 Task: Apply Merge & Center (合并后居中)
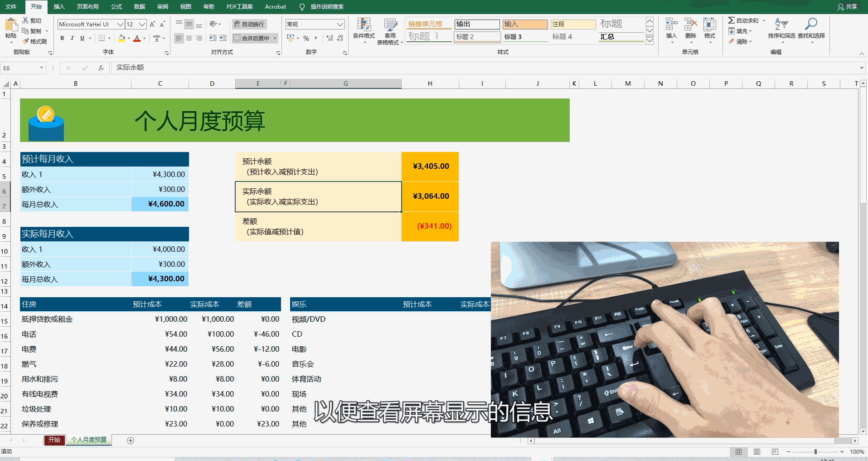tap(252, 38)
